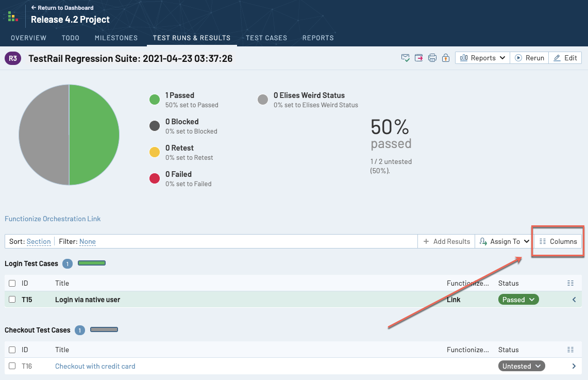This screenshot has width=588, height=380.
Task: Check the T16 row checkbox
Action: point(12,366)
